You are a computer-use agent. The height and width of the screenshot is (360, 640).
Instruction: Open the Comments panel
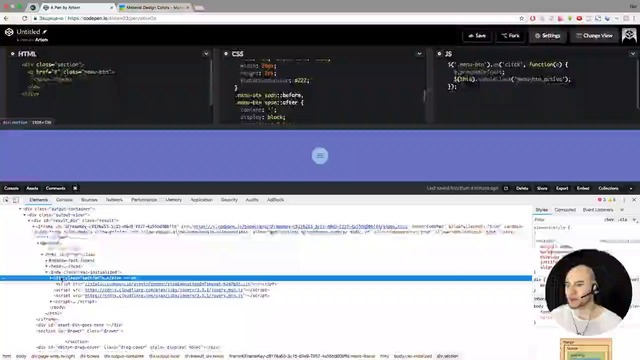pos(56,188)
